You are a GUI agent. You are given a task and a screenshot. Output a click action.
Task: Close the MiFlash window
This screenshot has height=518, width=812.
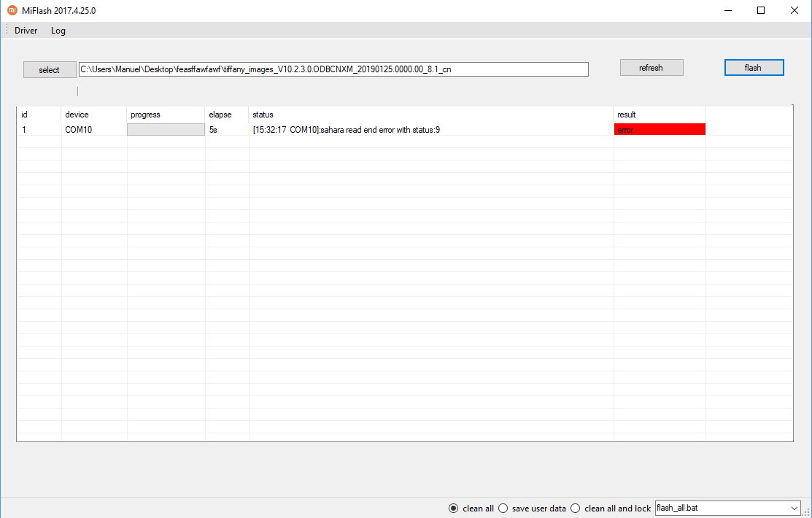click(x=794, y=10)
